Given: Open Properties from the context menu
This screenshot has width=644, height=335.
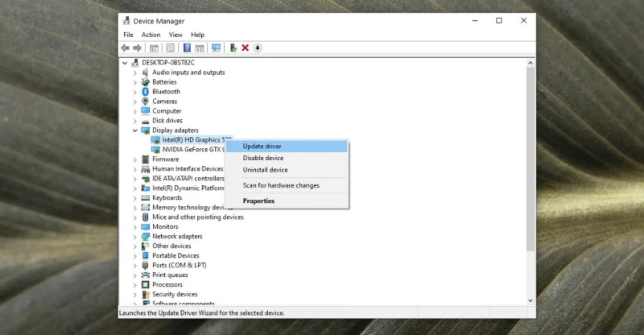Looking at the screenshot, I should [287, 201].
